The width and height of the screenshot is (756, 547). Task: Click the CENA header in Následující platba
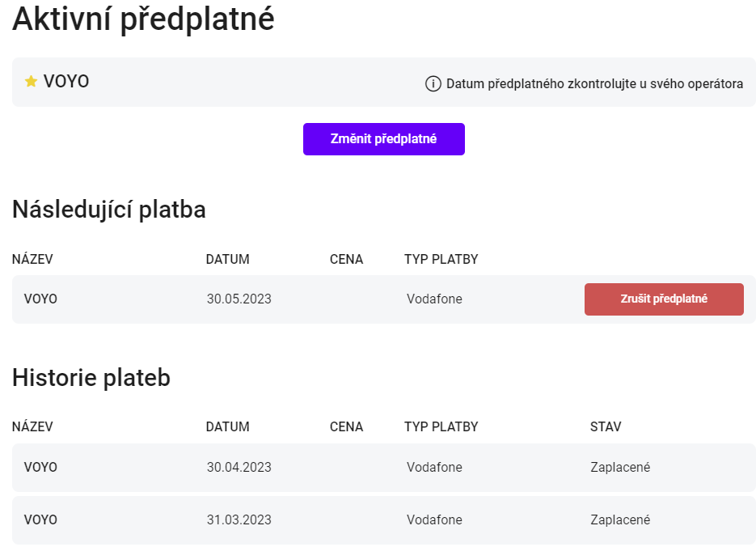click(x=346, y=260)
